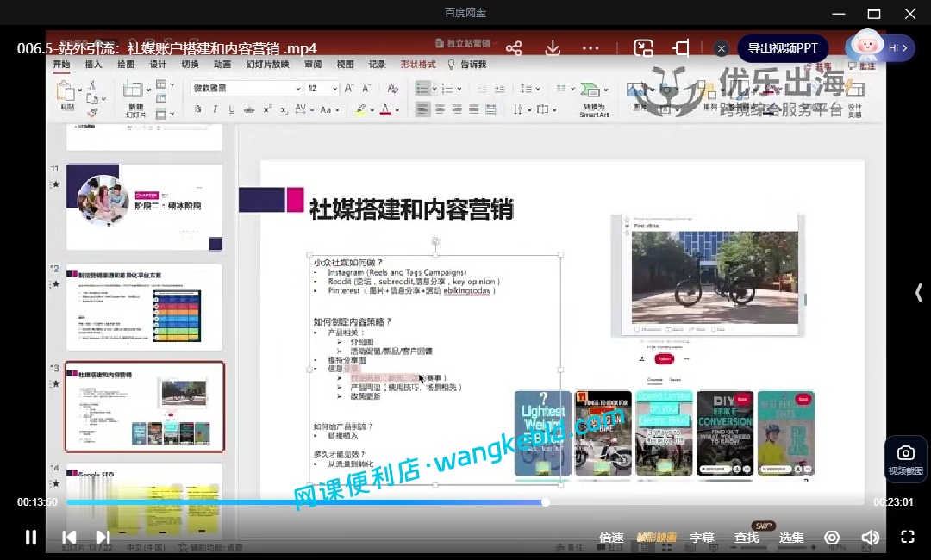The height and width of the screenshot is (560, 931).
Task: Mute the player volume
Action: point(870,538)
